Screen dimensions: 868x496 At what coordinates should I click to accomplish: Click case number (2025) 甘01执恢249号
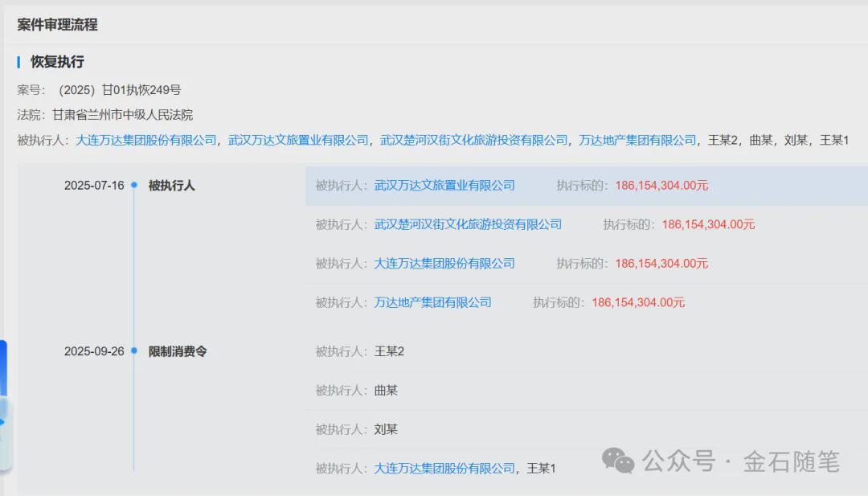(120, 90)
